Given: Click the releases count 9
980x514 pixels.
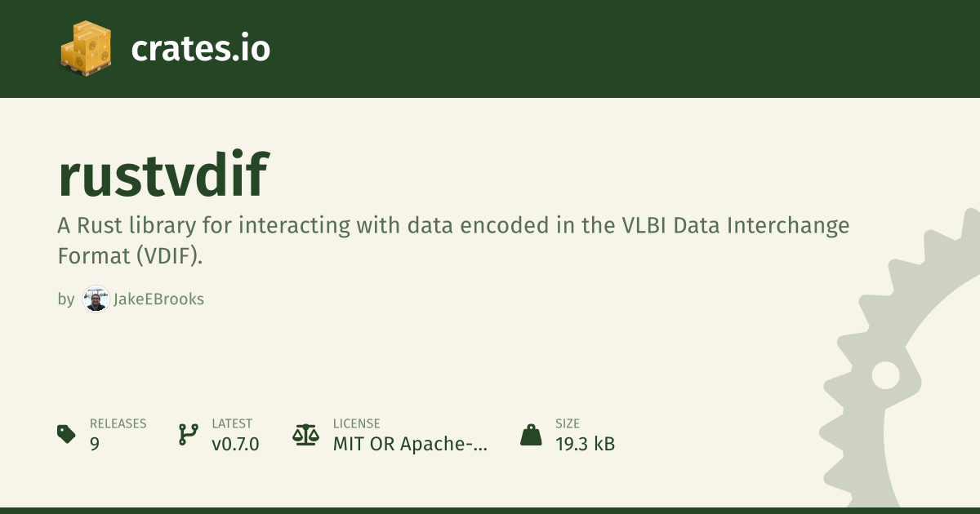Looking at the screenshot, I should pos(95,445).
